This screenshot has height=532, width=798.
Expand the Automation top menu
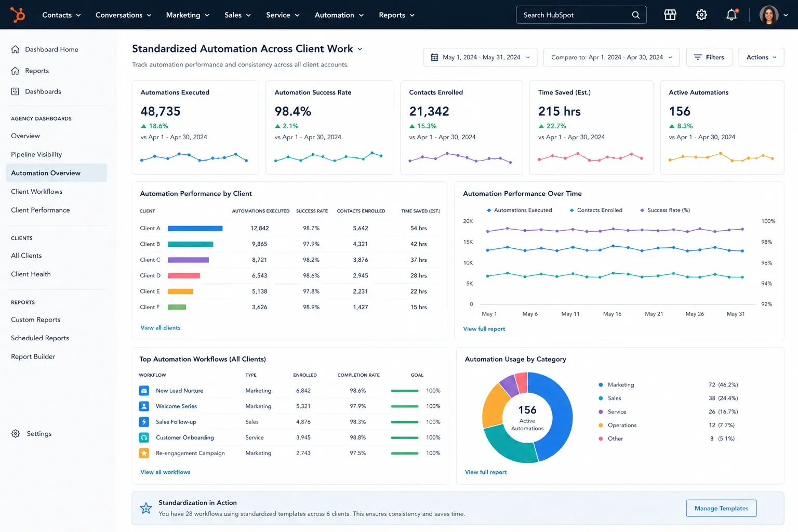(x=339, y=15)
